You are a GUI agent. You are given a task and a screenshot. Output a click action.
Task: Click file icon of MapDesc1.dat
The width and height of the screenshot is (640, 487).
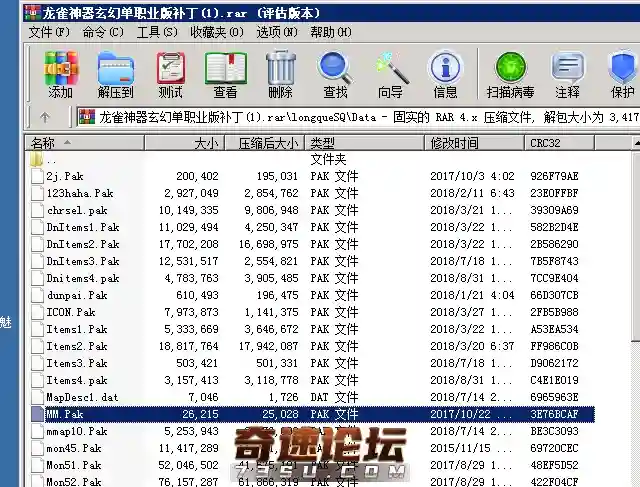(x=38, y=397)
